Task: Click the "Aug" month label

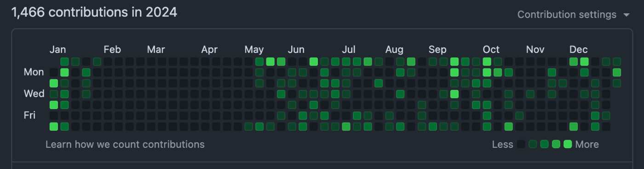Action: click(x=394, y=49)
